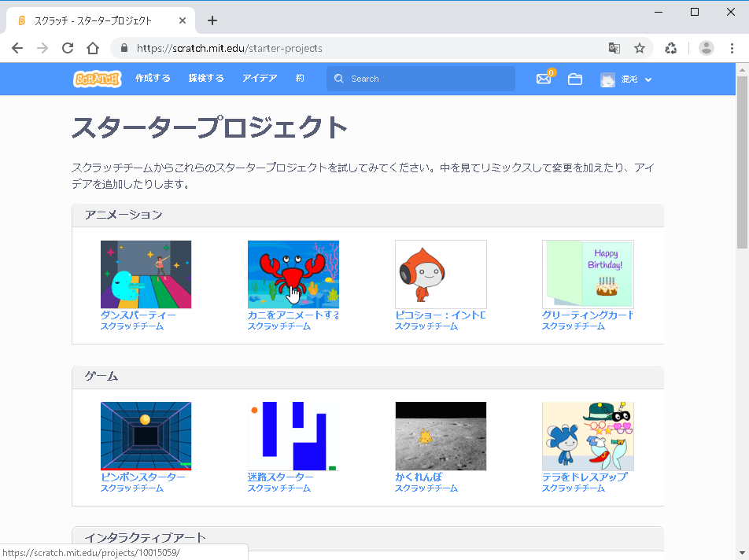Open the maze starter project thumbnail
The width and height of the screenshot is (749, 560).
[x=293, y=436]
